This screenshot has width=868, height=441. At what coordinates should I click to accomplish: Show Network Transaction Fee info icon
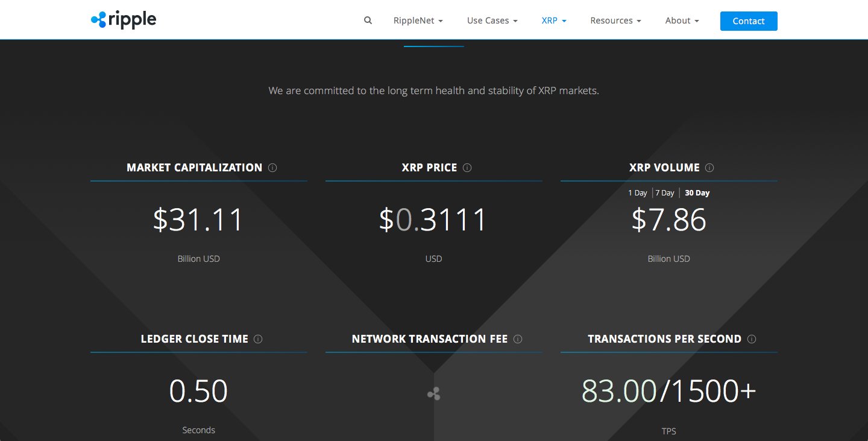click(518, 339)
